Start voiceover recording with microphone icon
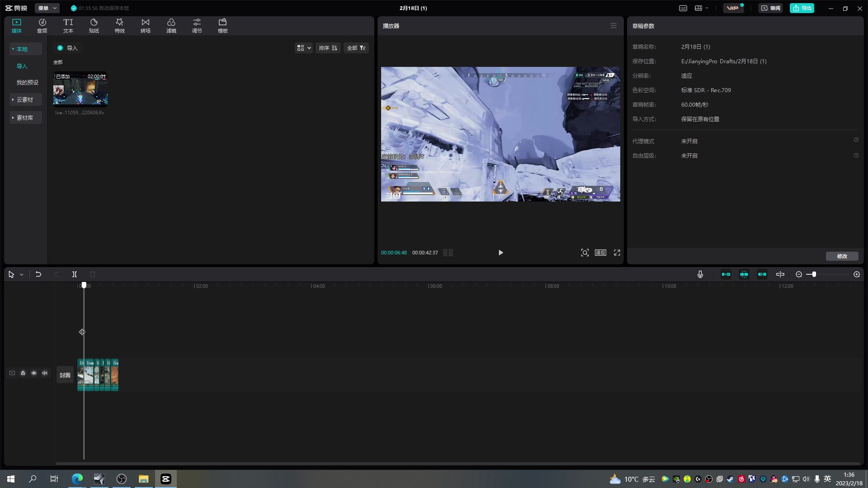The width and height of the screenshot is (868, 488). 700,274
